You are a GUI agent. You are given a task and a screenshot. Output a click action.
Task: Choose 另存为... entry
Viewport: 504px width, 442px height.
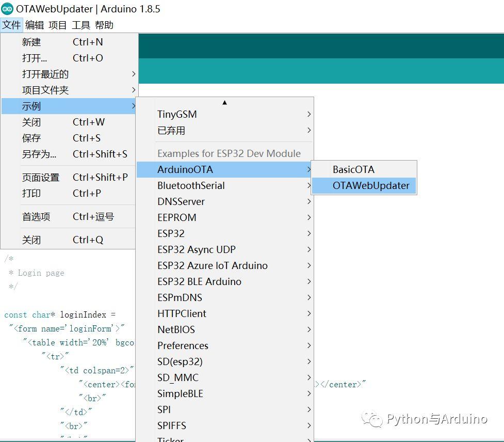click(69, 154)
